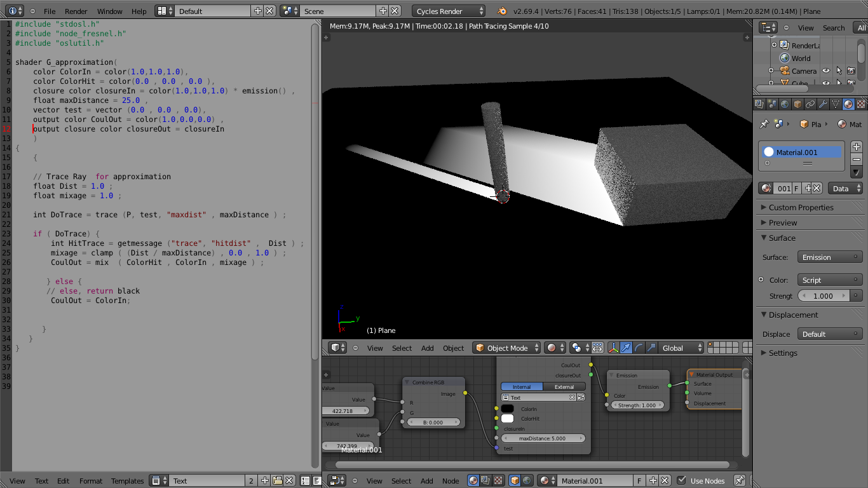Toggle the Use Nodes checkbox
The image size is (868, 488).
(682, 480)
